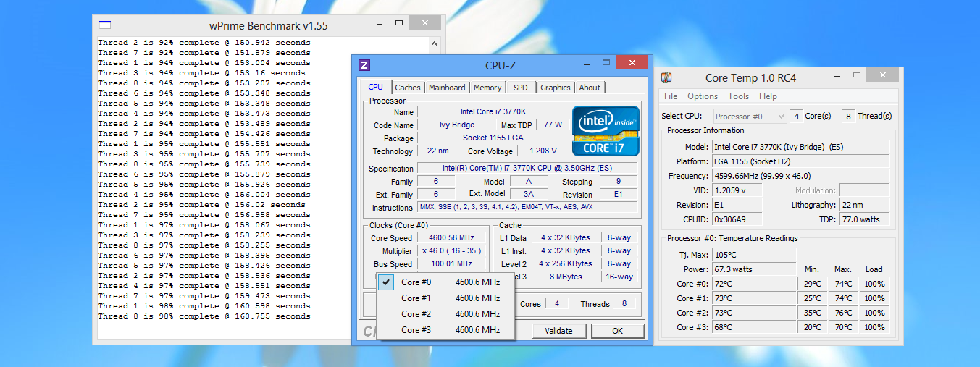This screenshot has height=367, width=980.
Task: Choose Core #1 in CPU-Z clock popup
Action: [x=445, y=298]
